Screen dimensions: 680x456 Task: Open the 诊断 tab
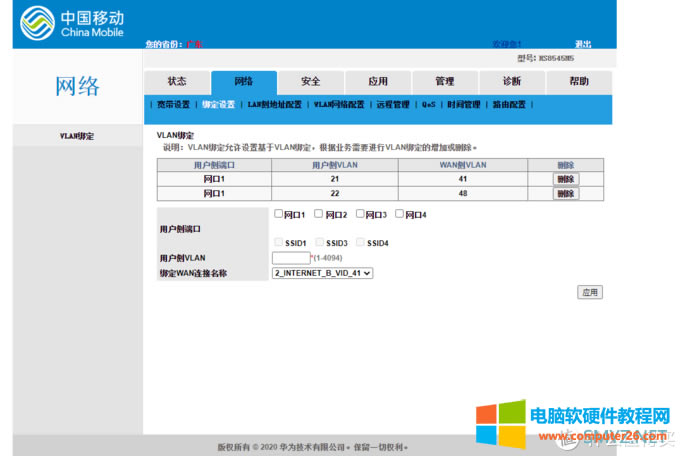tap(511, 81)
